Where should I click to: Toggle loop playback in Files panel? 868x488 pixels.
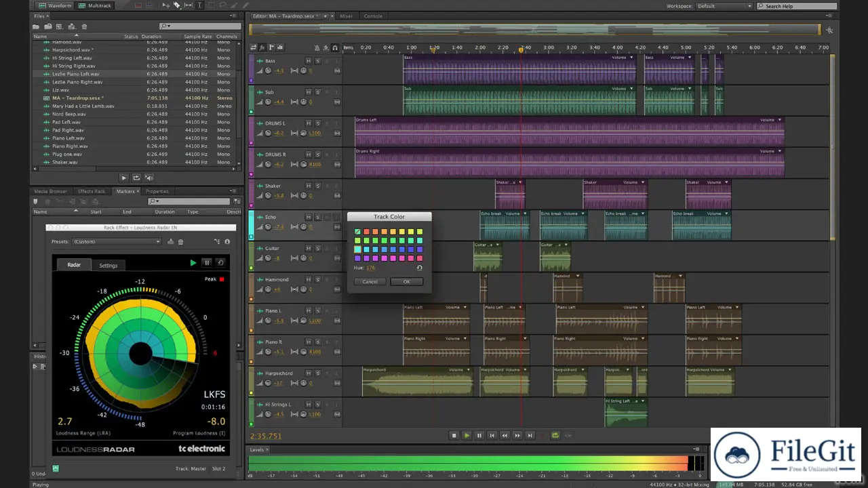pos(136,178)
